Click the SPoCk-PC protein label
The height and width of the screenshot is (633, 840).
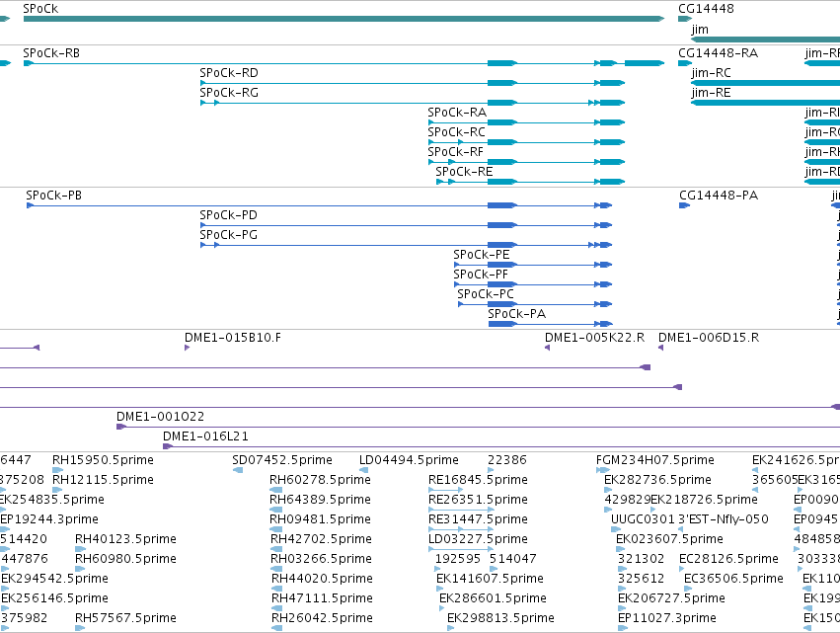486,295
